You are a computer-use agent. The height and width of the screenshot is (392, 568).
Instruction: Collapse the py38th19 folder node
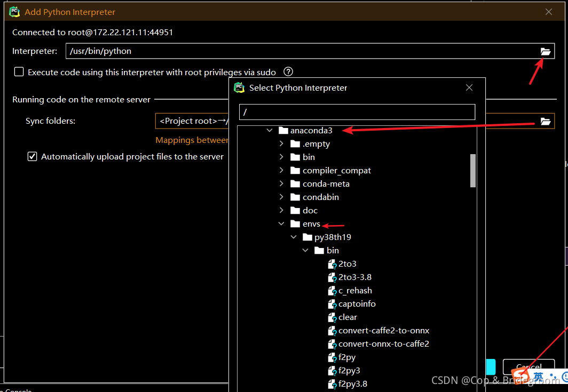(x=294, y=237)
